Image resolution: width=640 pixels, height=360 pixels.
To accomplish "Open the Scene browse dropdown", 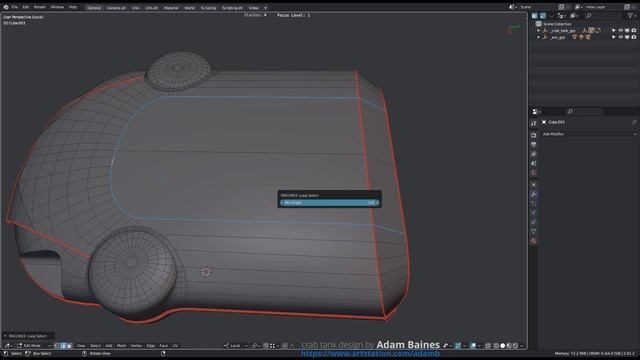I will [513, 7].
